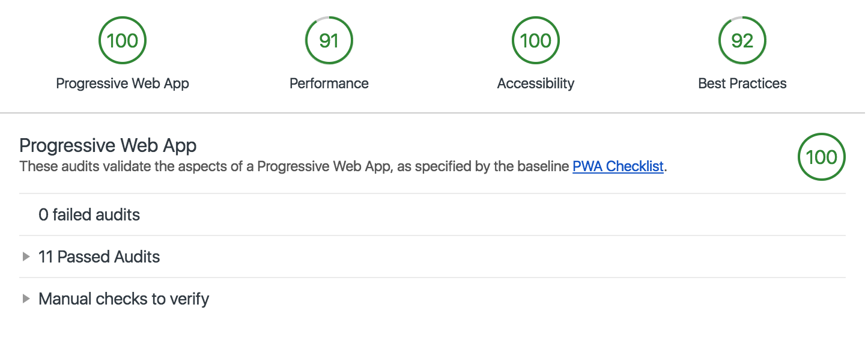Screen dimensions: 868x337
Task: Click the '0 failed audits' row
Action: point(89,214)
